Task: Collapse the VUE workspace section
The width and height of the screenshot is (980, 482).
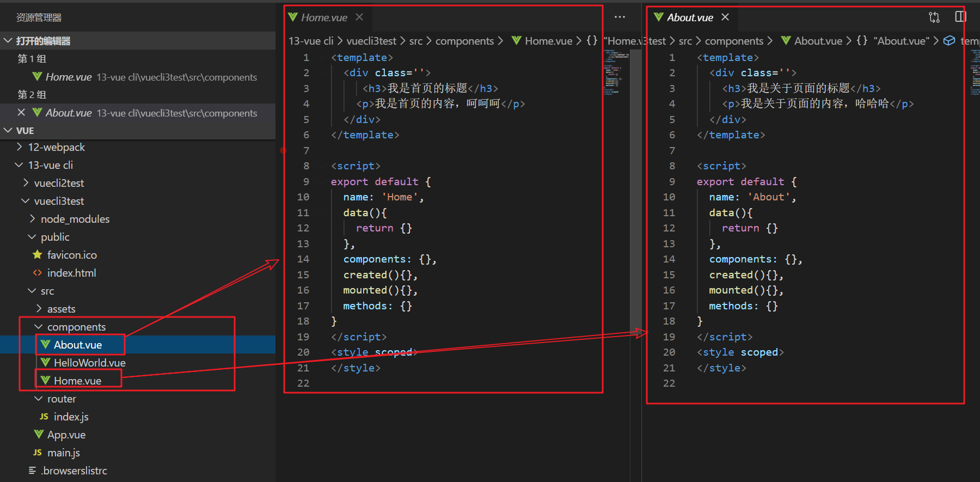Action: pos(8,131)
